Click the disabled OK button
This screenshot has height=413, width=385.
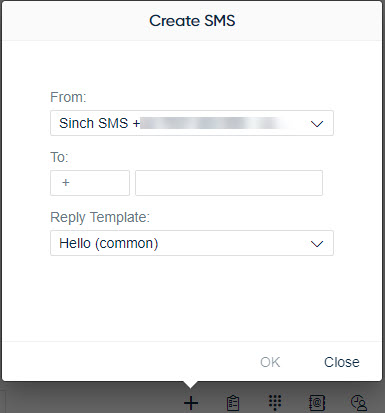(270, 362)
